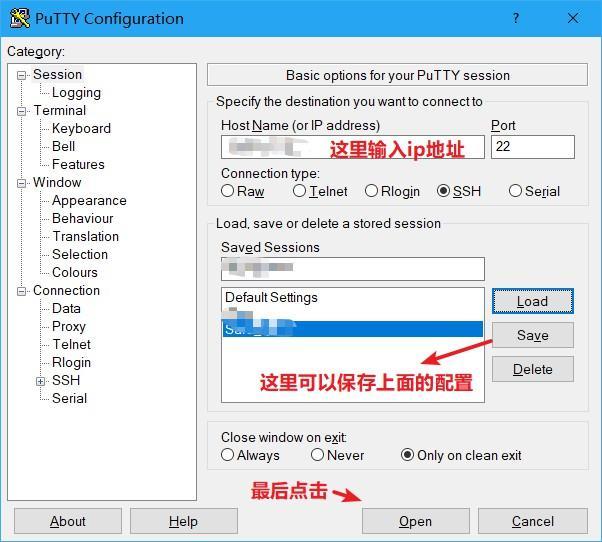Click the Open button to connect
The image size is (602, 542).
pos(415,521)
